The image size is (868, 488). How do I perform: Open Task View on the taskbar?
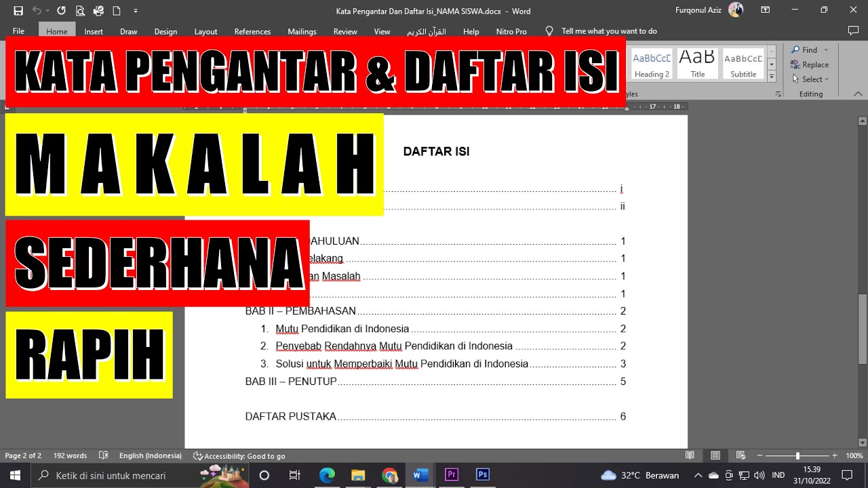(294, 475)
